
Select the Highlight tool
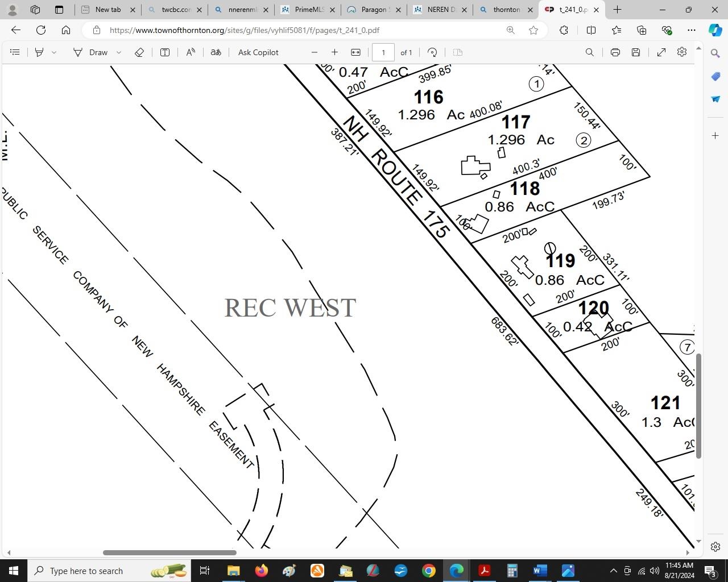click(39, 52)
